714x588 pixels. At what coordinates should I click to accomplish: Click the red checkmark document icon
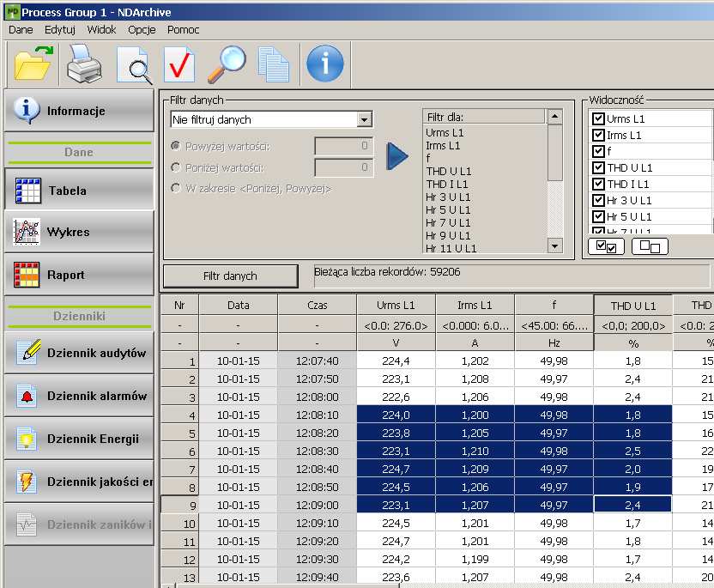pos(179,64)
